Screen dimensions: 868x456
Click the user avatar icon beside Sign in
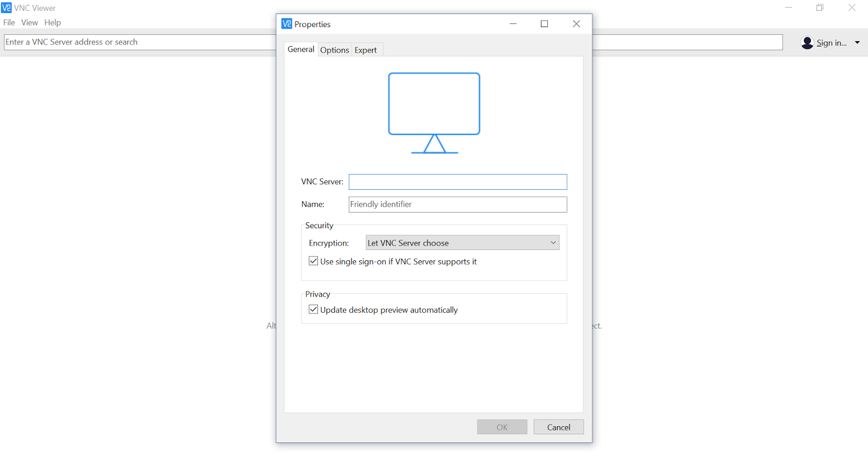[807, 43]
